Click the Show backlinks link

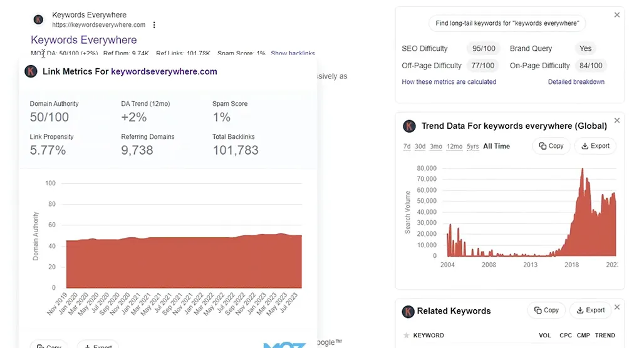(293, 53)
